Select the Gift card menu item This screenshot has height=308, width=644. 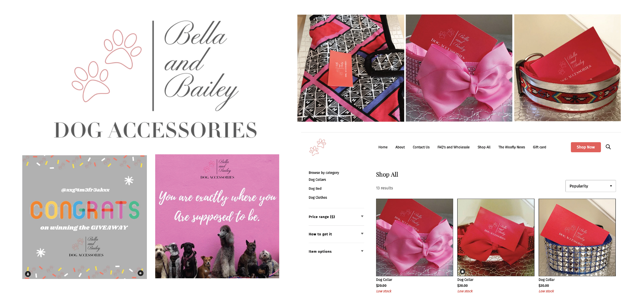click(539, 147)
